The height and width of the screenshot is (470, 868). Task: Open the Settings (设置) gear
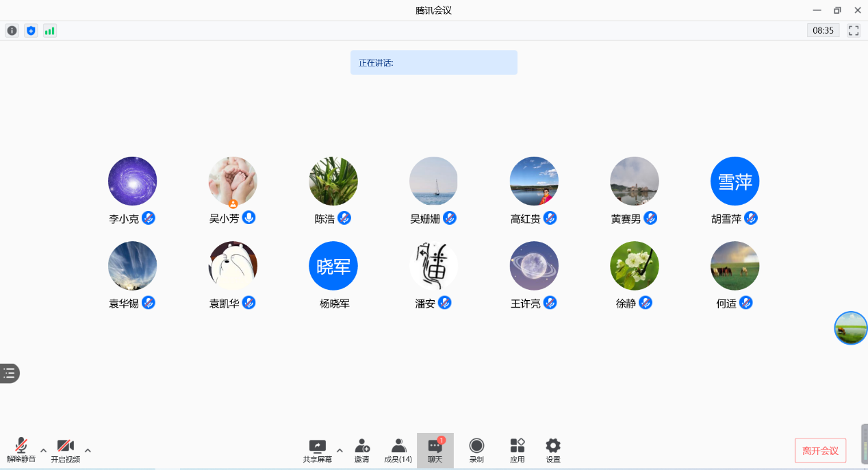click(x=552, y=450)
